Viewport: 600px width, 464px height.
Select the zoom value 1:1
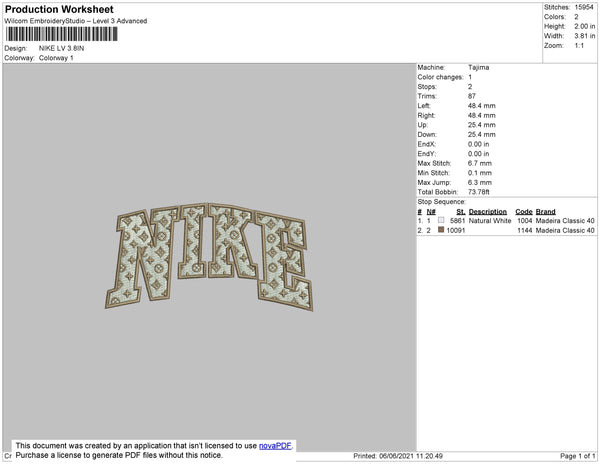579,46
